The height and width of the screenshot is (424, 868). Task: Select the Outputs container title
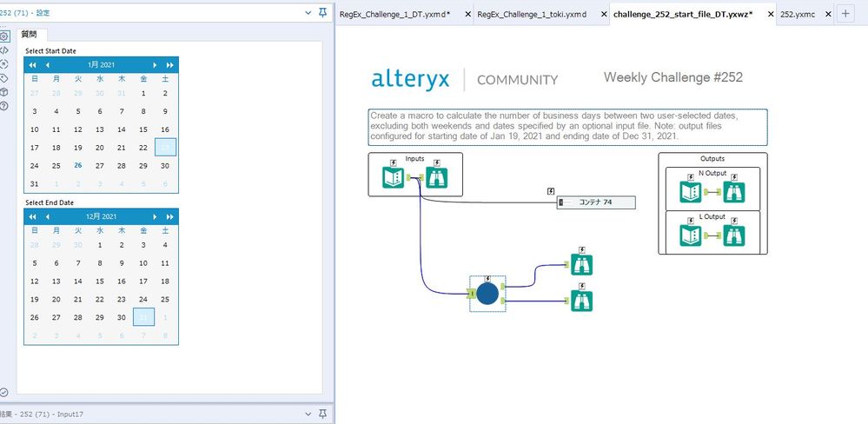[712, 158]
